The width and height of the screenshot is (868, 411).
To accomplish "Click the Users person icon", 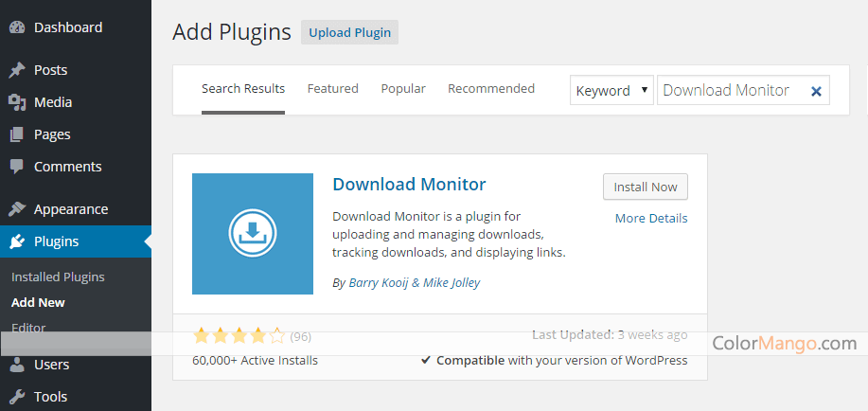I will point(17,365).
